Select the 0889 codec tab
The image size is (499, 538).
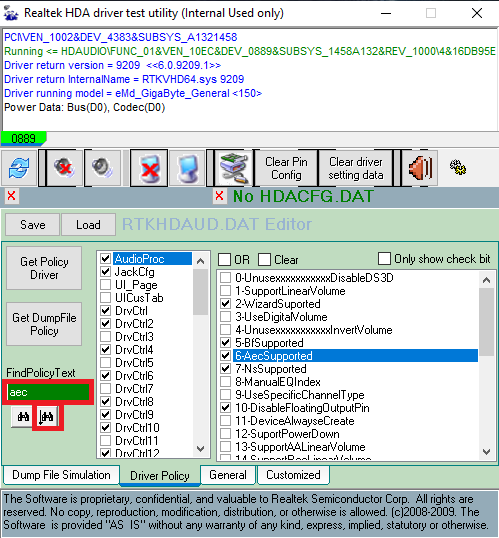tap(23, 138)
